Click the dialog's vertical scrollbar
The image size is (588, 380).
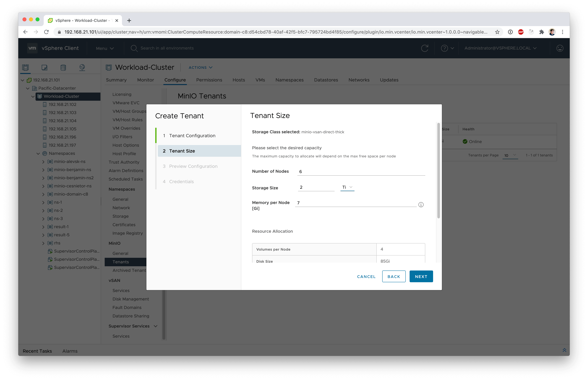point(438,170)
